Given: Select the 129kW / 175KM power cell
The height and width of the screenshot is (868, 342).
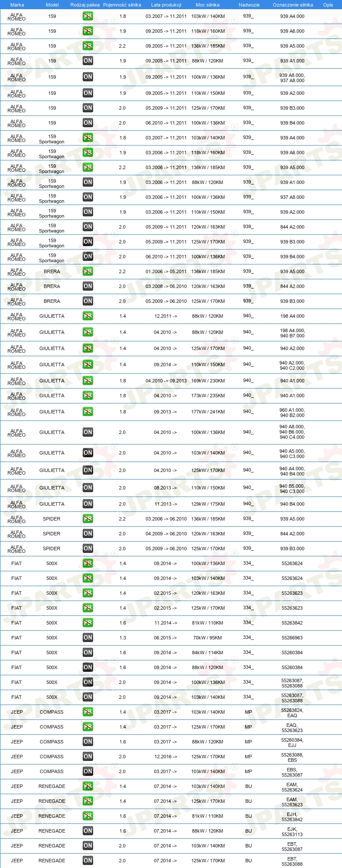Looking at the screenshot, I should click(x=208, y=504).
